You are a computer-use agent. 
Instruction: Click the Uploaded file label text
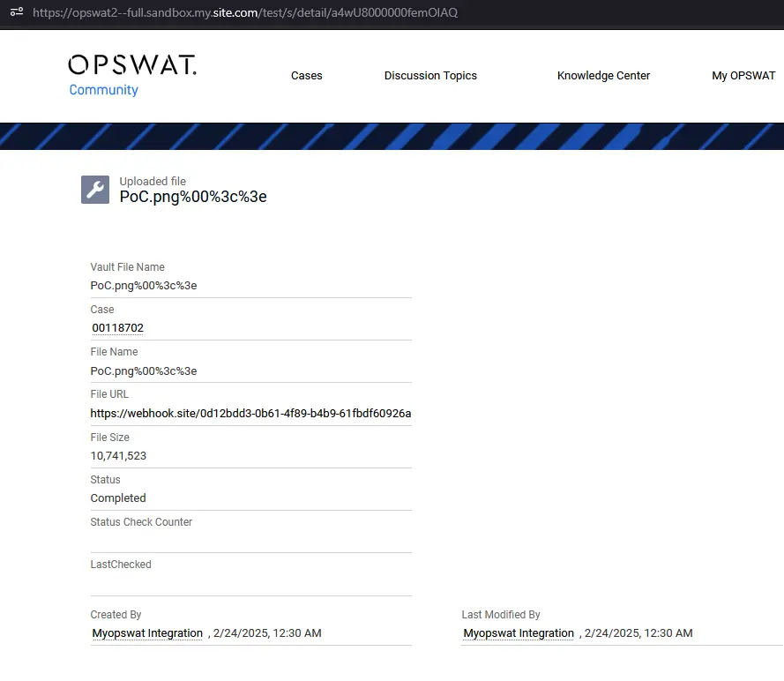click(x=153, y=181)
